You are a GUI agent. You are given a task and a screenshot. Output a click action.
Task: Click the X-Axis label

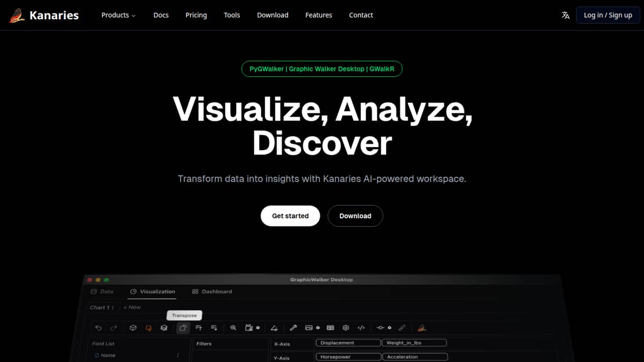282,344
